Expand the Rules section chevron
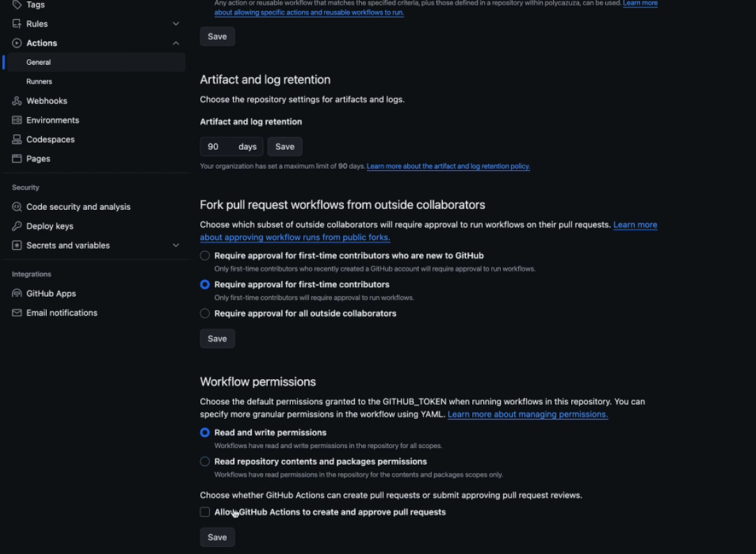The image size is (756, 554). click(x=176, y=24)
